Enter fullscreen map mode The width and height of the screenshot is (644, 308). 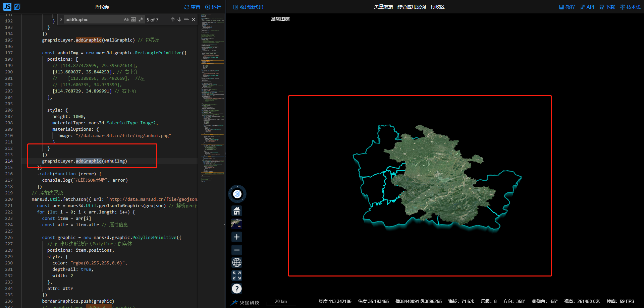pos(237,275)
